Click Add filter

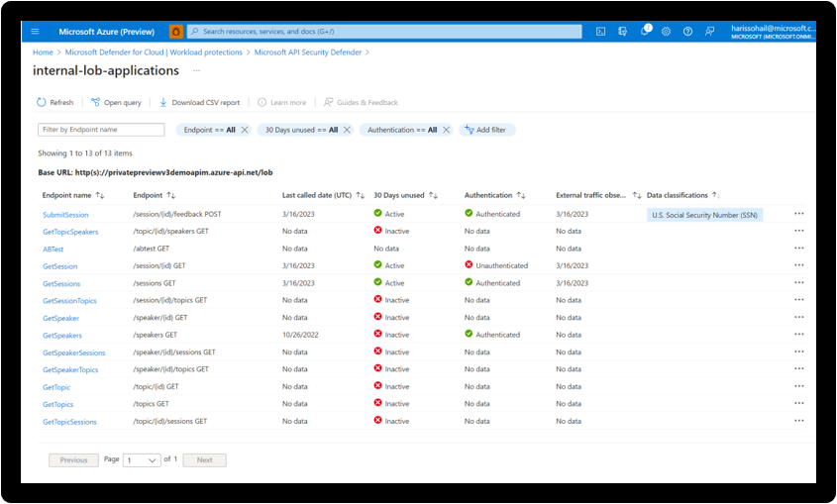coord(485,130)
